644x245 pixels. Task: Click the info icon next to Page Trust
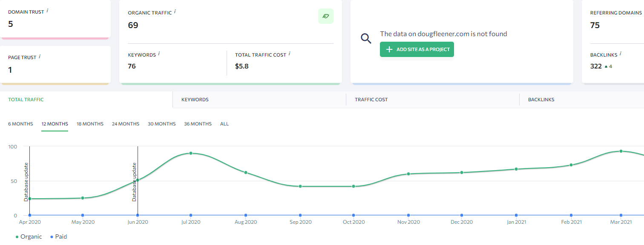[x=40, y=56]
